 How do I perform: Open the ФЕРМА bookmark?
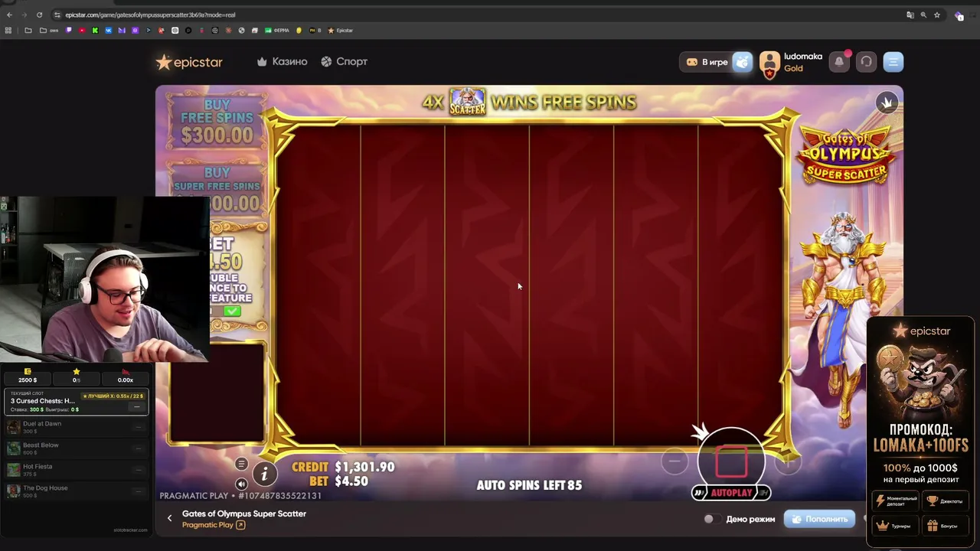pyautogui.click(x=277, y=31)
